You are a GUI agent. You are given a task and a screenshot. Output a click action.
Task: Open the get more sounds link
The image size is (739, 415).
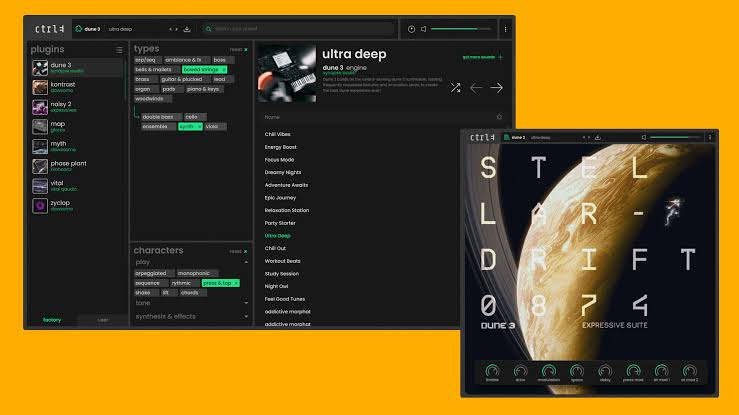(479, 57)
